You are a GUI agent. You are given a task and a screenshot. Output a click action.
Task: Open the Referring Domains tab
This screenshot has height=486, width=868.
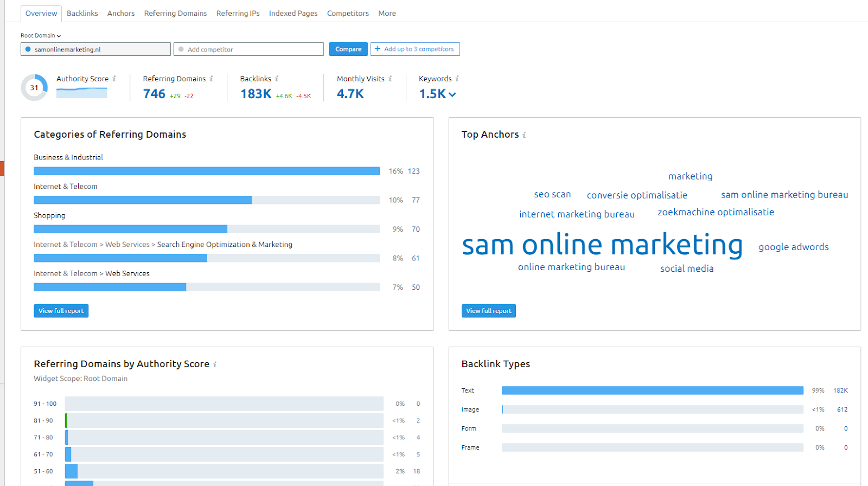coord(175,14)
